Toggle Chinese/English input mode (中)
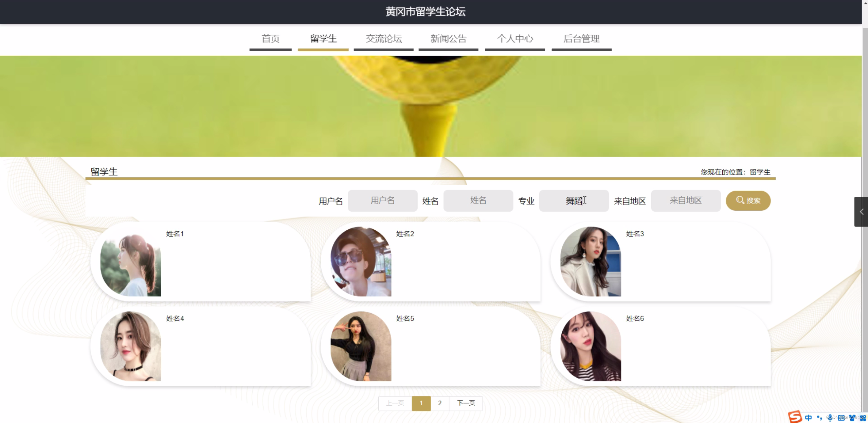 [808, 418]
